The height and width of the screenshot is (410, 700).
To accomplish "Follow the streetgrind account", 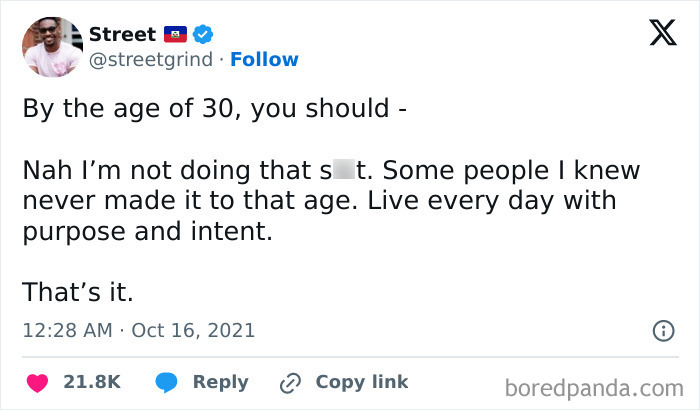I will (264, 59).
